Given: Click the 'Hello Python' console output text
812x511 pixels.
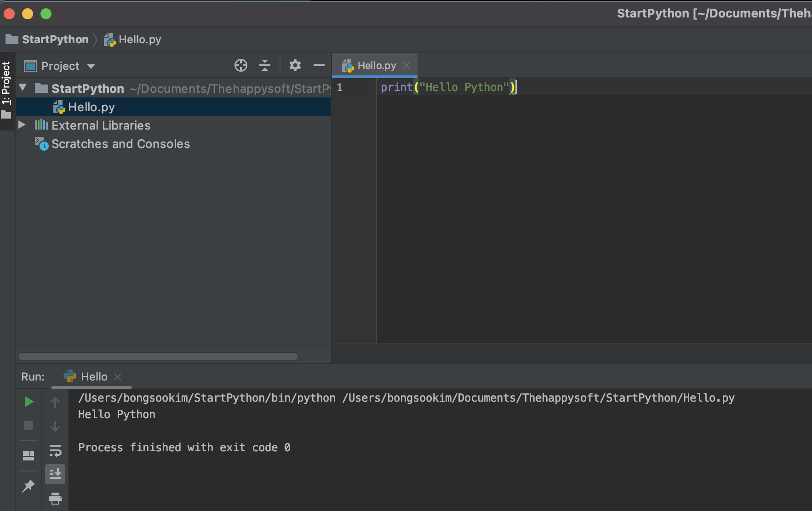Looking at the screenshot, I should click(117, 414).
